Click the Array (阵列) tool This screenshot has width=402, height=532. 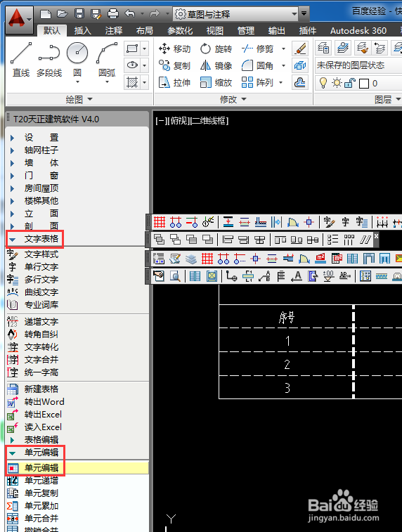point(257,82)
